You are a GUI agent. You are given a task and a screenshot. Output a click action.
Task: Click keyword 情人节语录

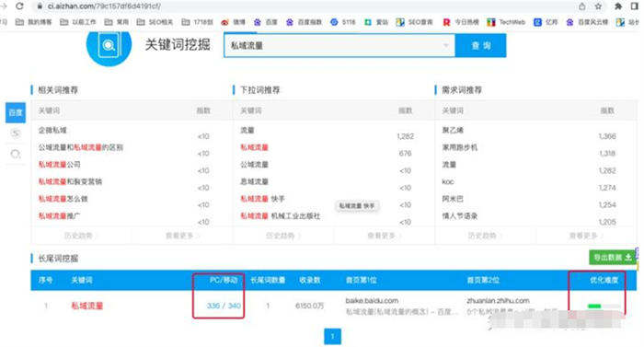pyautogui.click(x=460, y=216)
